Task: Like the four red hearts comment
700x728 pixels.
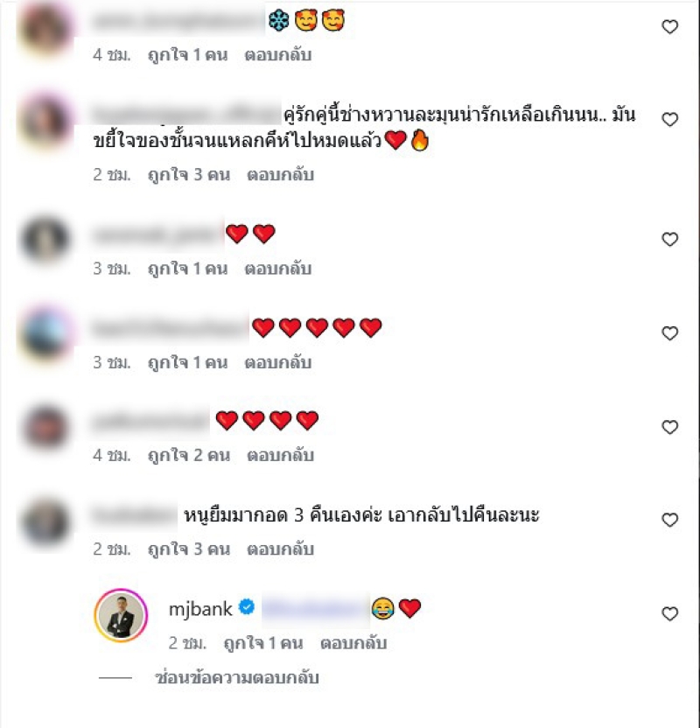Action: point(669,427)
